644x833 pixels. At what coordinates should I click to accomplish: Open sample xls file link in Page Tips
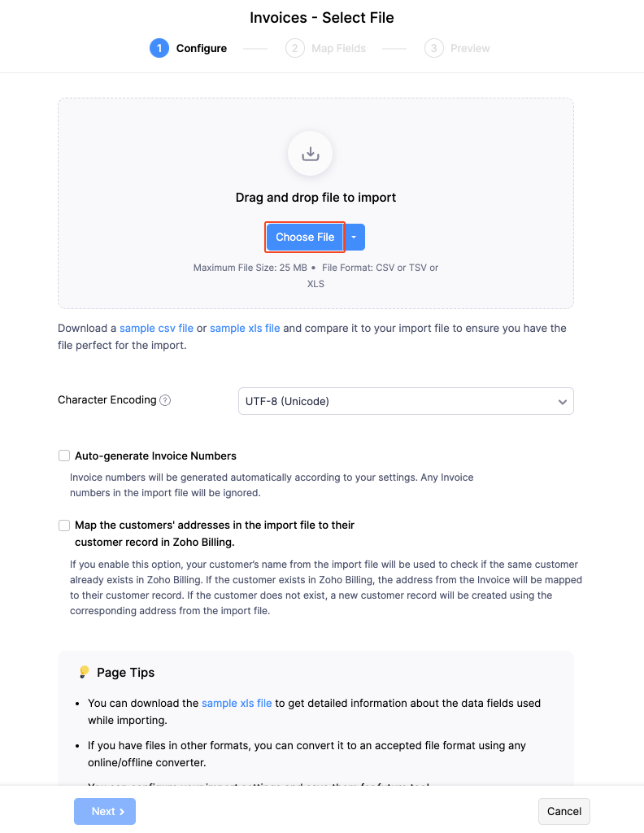[x=237, y=703]
